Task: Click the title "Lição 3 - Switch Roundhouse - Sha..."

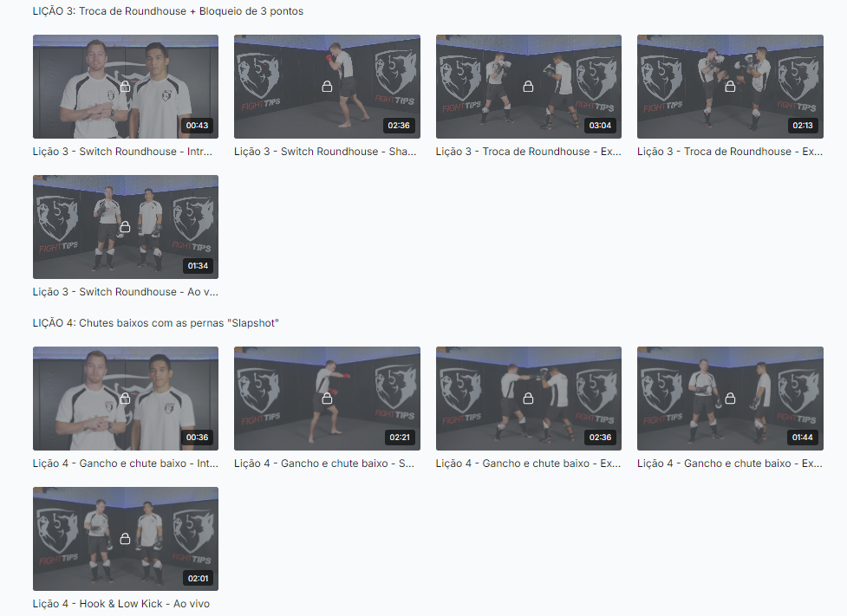Action: 326,152
